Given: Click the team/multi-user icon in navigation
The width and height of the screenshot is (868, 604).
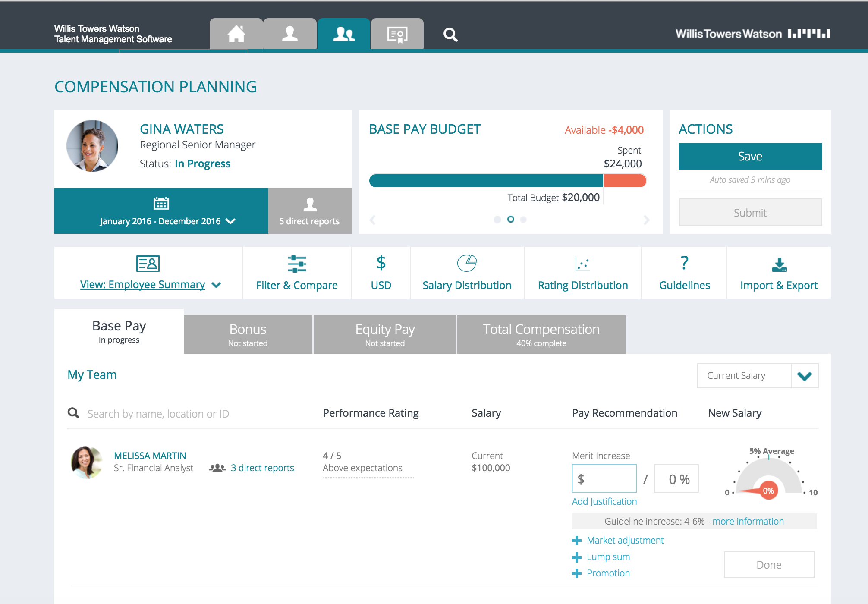Looking at the screenshot, I should click(x=343, y=34).
